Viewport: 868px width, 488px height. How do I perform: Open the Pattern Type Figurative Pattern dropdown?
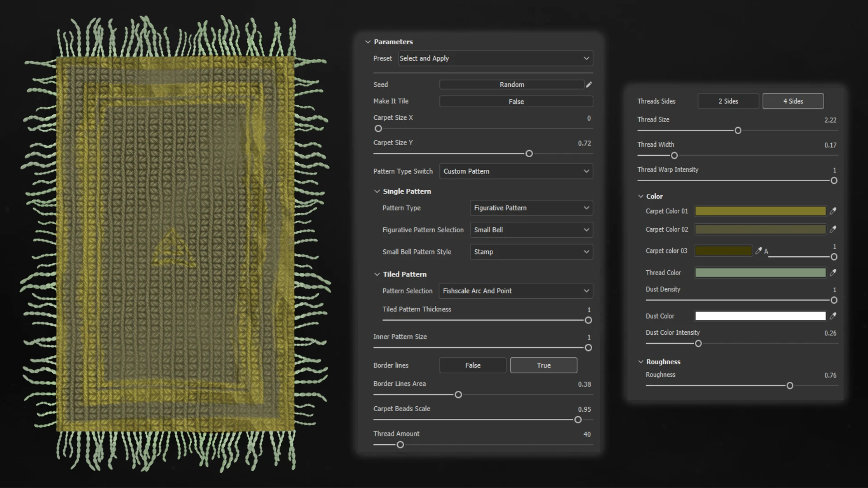tap(531, 208)
